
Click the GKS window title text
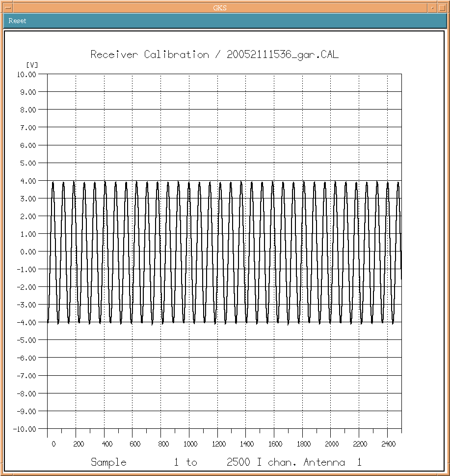[220, 8]
